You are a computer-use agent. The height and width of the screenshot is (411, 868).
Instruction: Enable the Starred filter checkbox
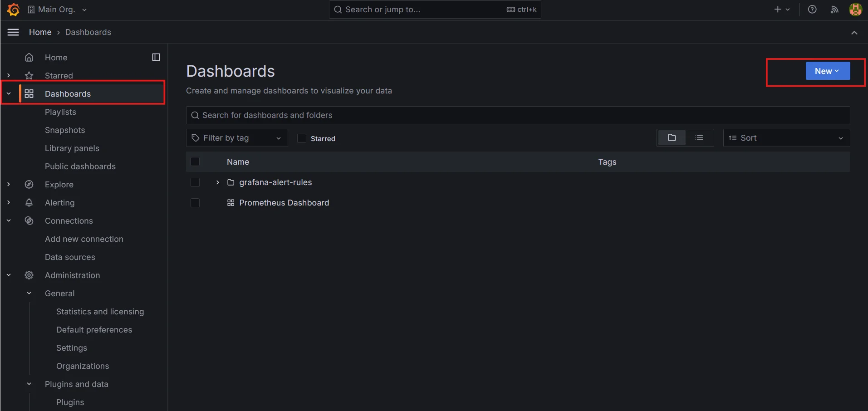click(301, 138)
